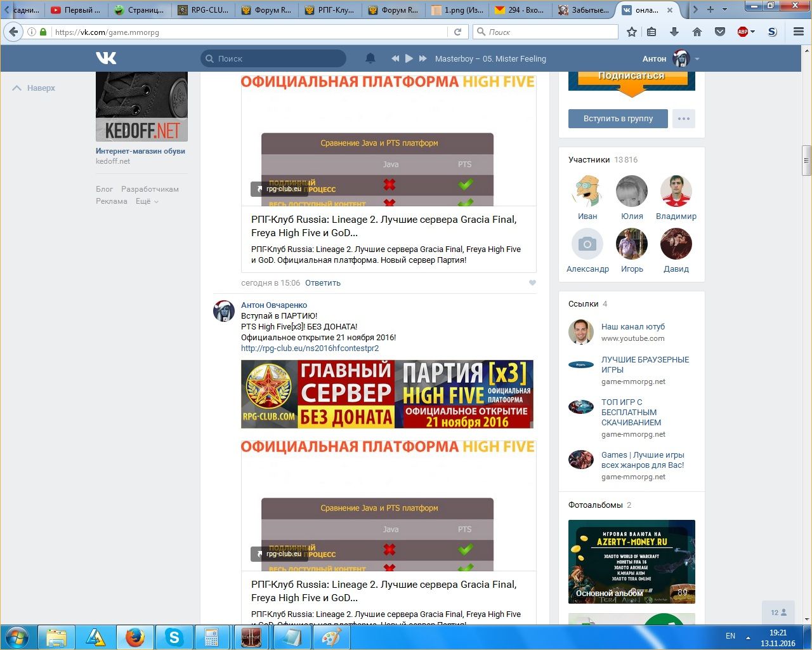This screenshot has width=812, height=650.
Task: Click the browser Поиск search box
Action: [546, 32]
